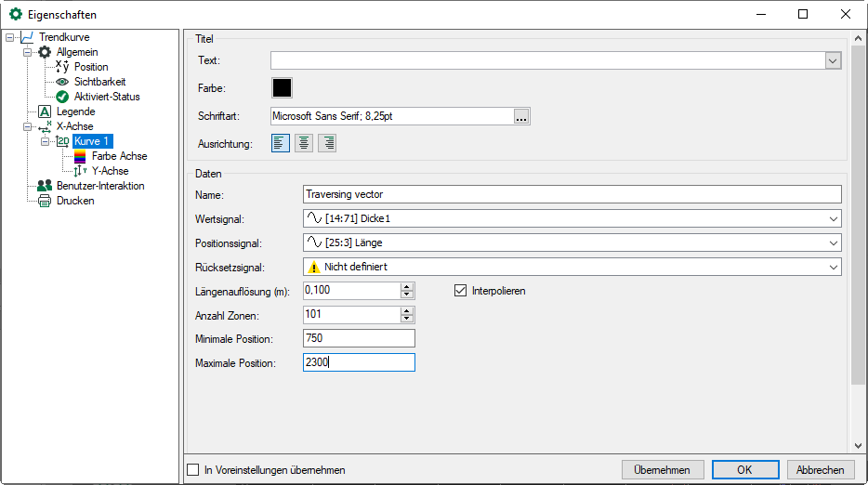Choose the right-align text icon
868x485 pixels.
327,143
